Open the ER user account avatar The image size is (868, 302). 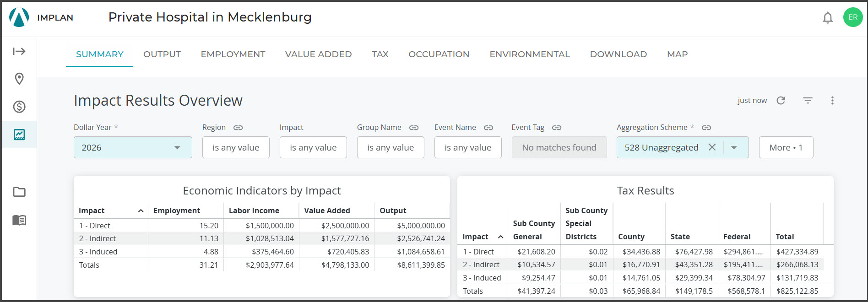(853, 17)
